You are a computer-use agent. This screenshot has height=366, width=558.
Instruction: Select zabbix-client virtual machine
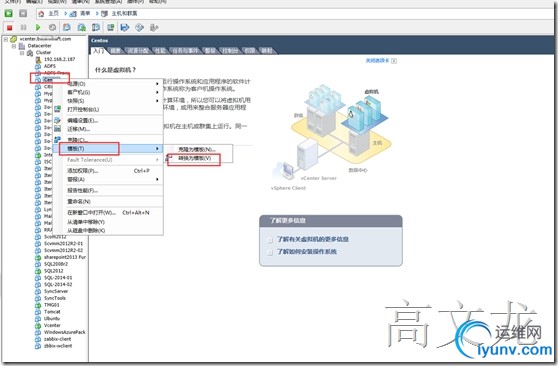click(58, 339)
